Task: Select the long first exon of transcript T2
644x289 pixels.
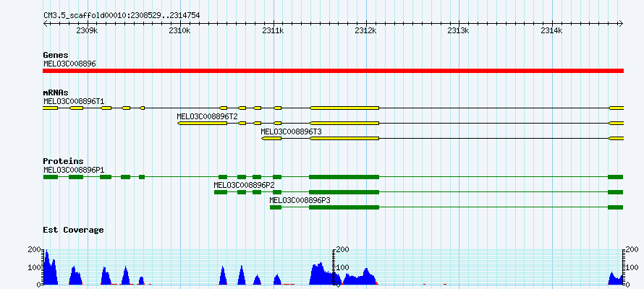Action: pos(203,123)
